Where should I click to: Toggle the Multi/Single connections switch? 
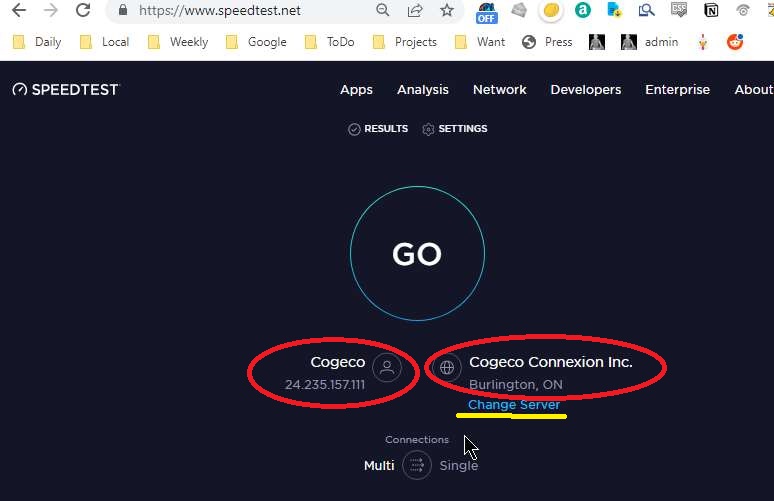(x=417, y=465)
